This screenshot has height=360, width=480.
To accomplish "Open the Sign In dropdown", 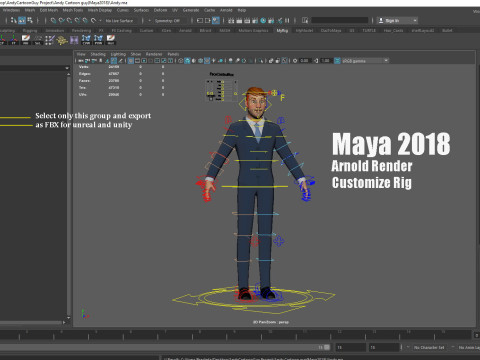I will (397, 21).
